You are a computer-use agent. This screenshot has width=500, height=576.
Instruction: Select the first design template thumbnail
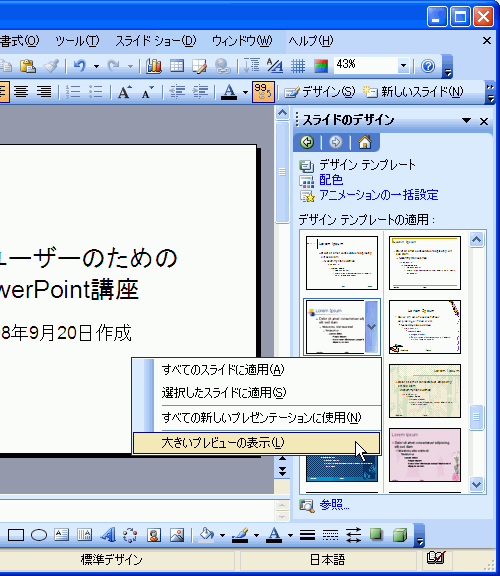(x=342, y=263)
